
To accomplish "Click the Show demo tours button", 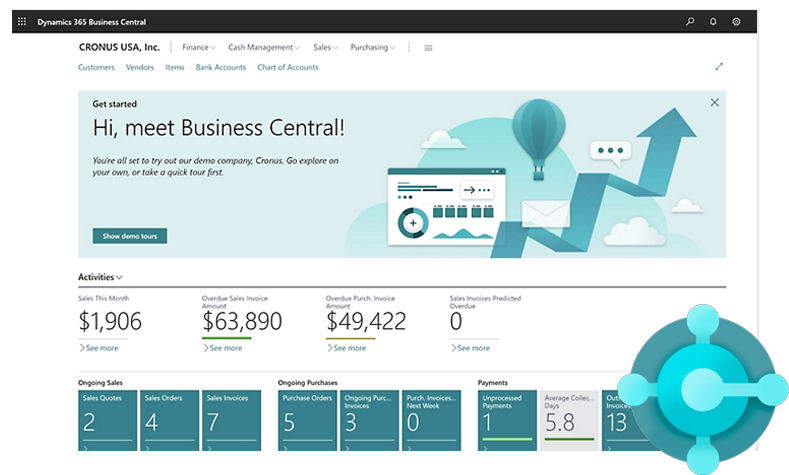I will [x=130, y=236].
